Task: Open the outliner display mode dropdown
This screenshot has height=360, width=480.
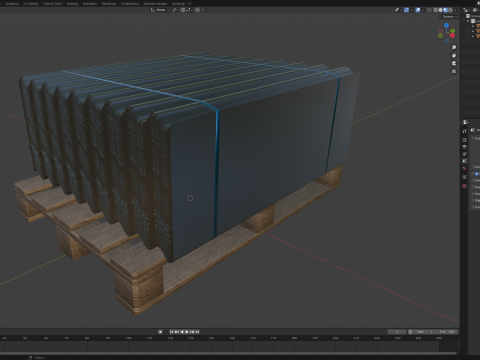Action: 476,10
